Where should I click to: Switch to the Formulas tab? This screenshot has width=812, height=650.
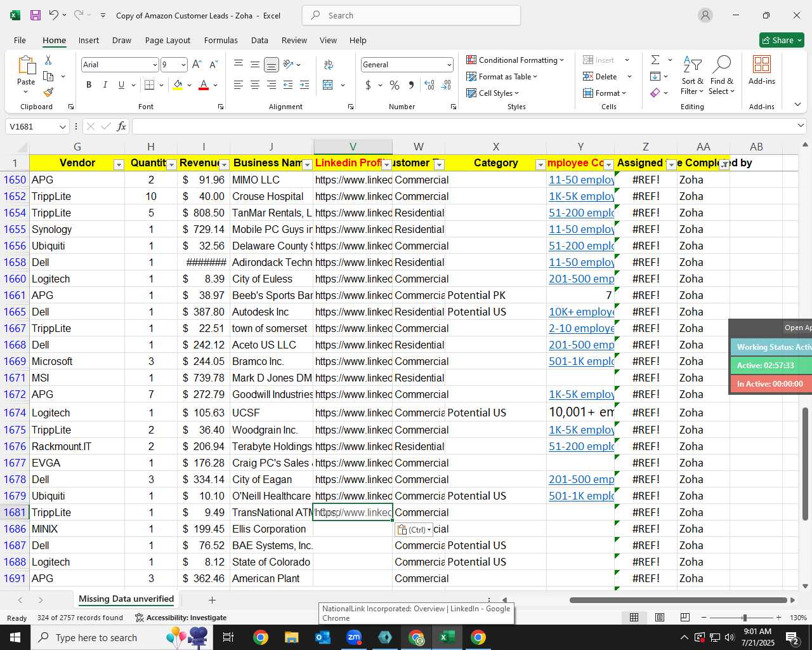click(221, 40)
